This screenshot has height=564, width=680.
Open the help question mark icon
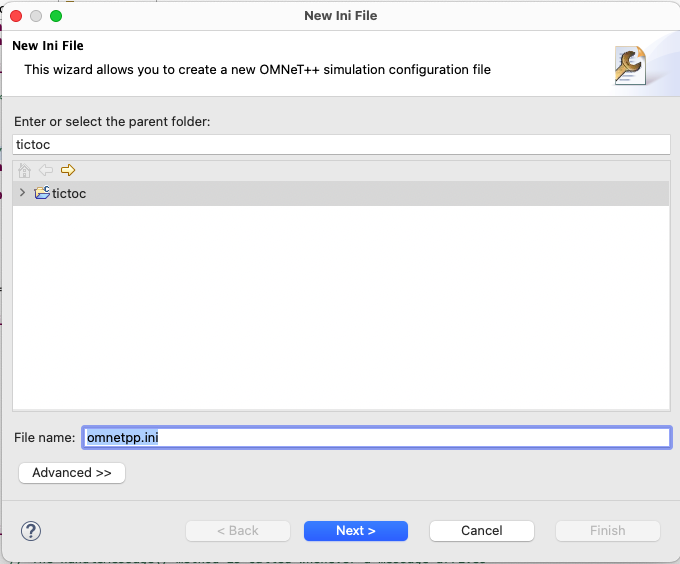pyautogui.click(x=31, y=531)
